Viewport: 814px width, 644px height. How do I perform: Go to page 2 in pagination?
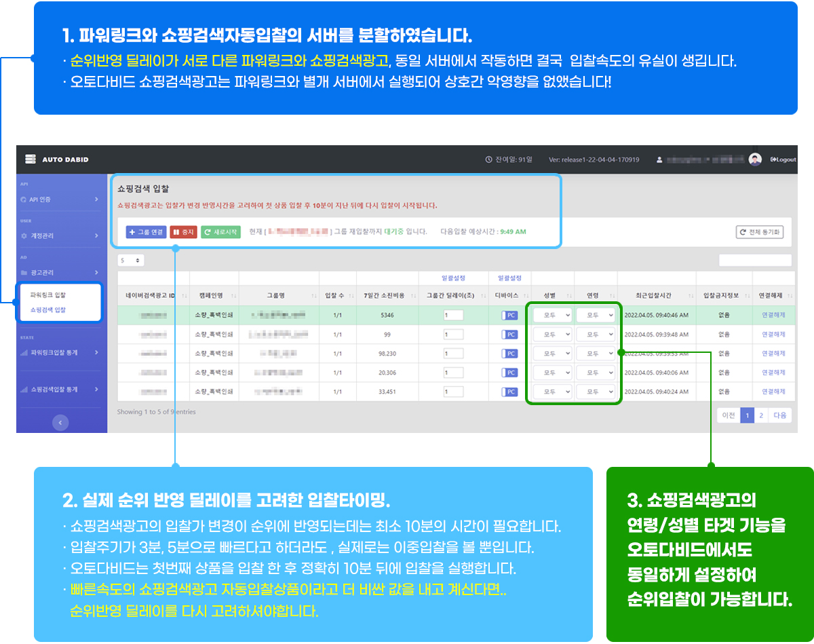coord(761,415)
